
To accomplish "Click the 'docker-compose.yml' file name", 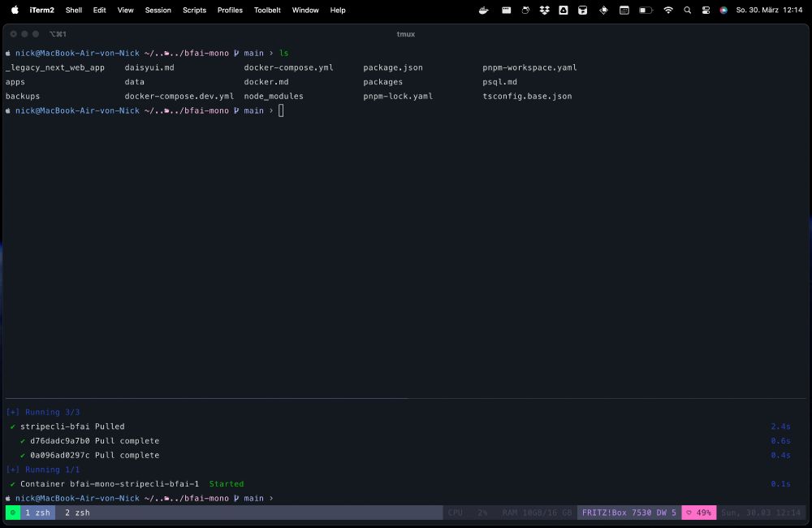I will pos(288,67).
